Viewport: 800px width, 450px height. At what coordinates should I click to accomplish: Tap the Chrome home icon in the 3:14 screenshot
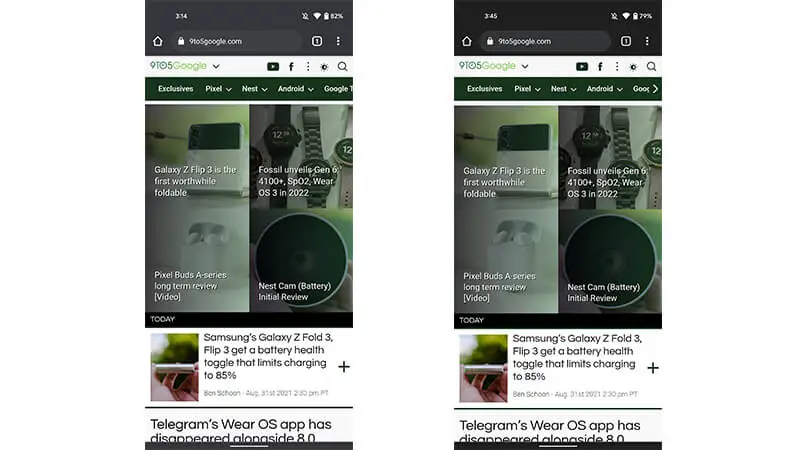click(x=158, y=41)
